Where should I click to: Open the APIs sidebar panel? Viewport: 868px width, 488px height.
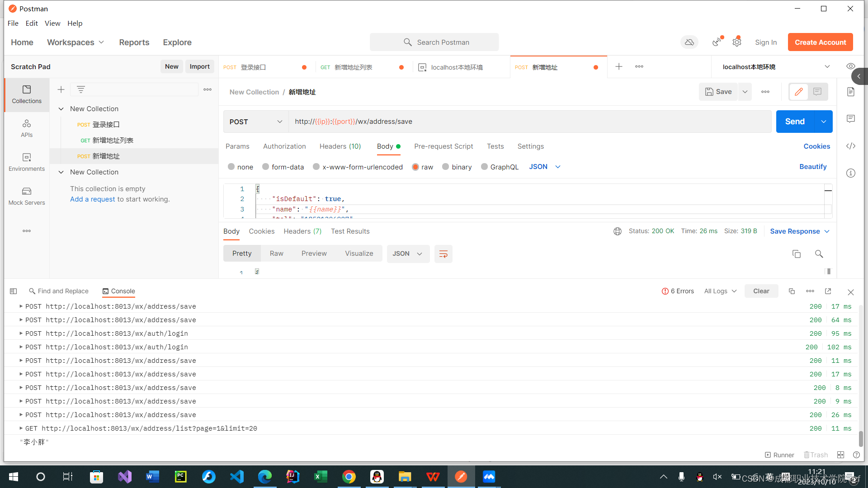27,128
